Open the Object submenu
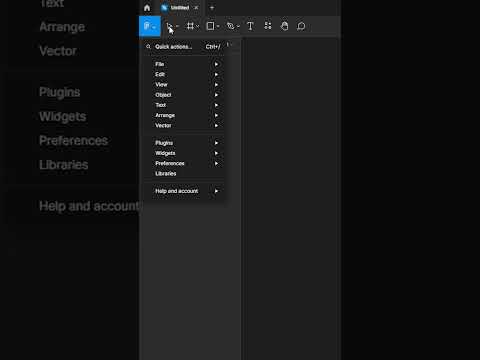Screen dimensions: 480x360 (x=184, y=95)
